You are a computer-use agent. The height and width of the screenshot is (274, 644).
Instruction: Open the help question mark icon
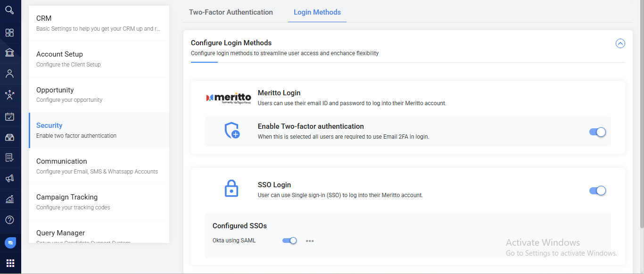(x=9, y=220)
